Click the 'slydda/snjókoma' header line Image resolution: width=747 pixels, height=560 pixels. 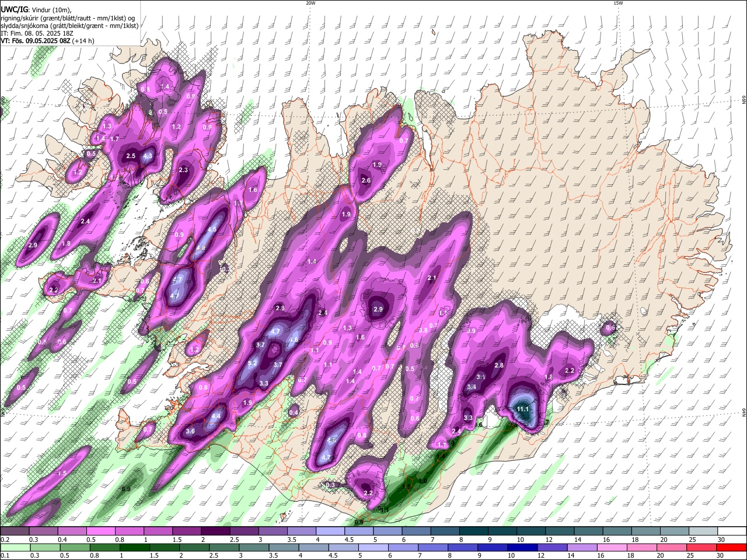tap(69, 26)
